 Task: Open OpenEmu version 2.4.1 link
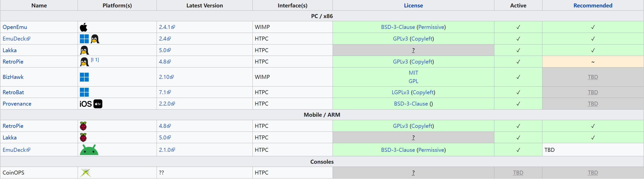click(x=167, y=27)
